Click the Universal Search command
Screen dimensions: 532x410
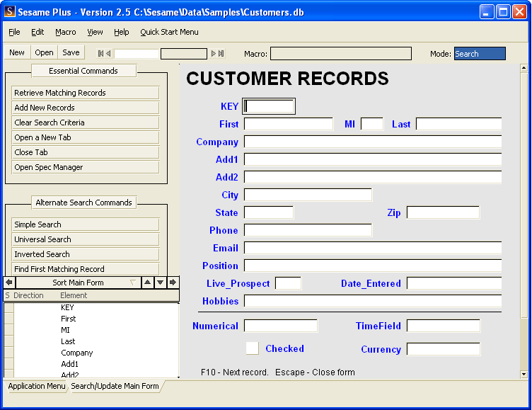[86, 239]
